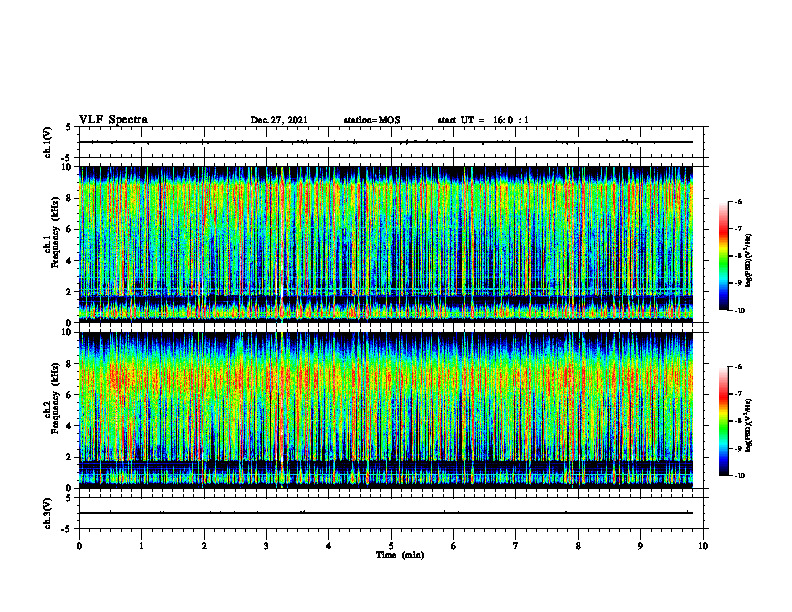Click the "station=MOS" header label

tap(372, 120)
